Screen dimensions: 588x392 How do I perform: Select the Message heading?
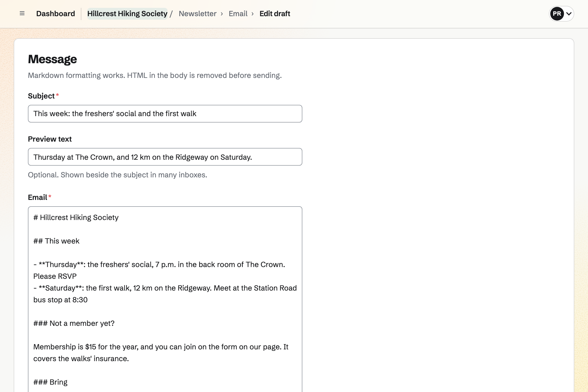click(52, 59)
